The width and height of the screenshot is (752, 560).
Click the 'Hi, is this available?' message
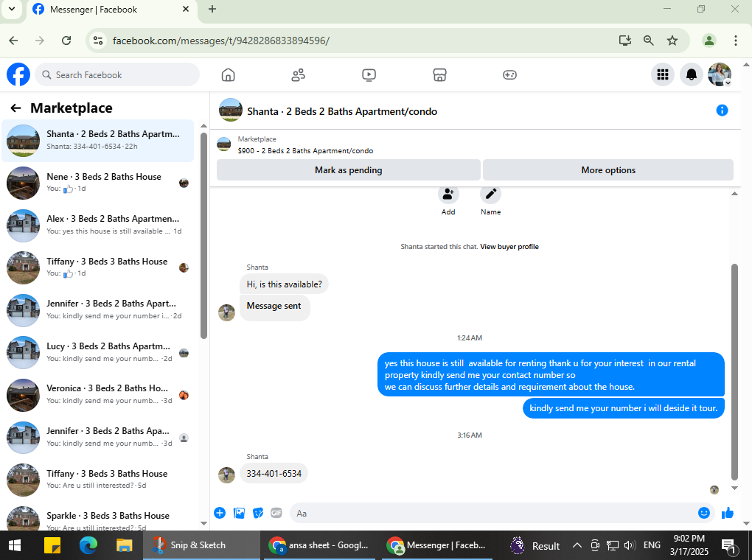(284, 284)
